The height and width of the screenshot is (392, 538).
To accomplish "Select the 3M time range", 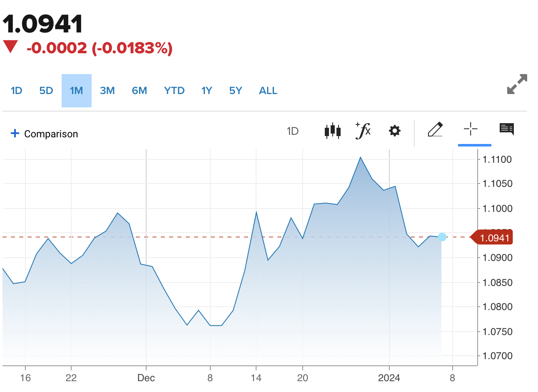I will coord(107,91).
